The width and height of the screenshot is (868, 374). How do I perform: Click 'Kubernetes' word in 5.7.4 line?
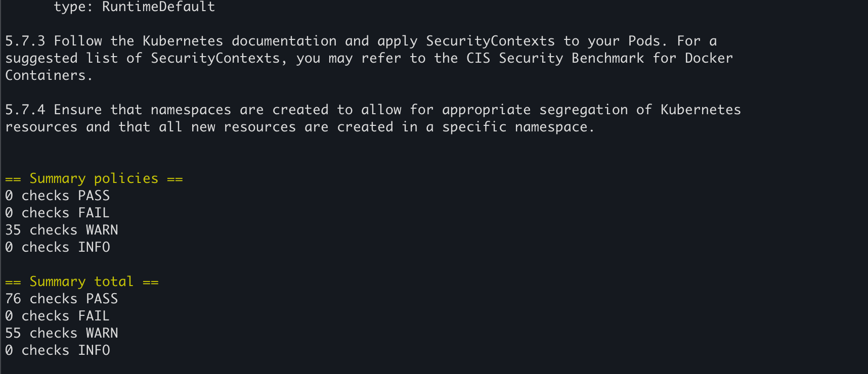tap(701, 110)
